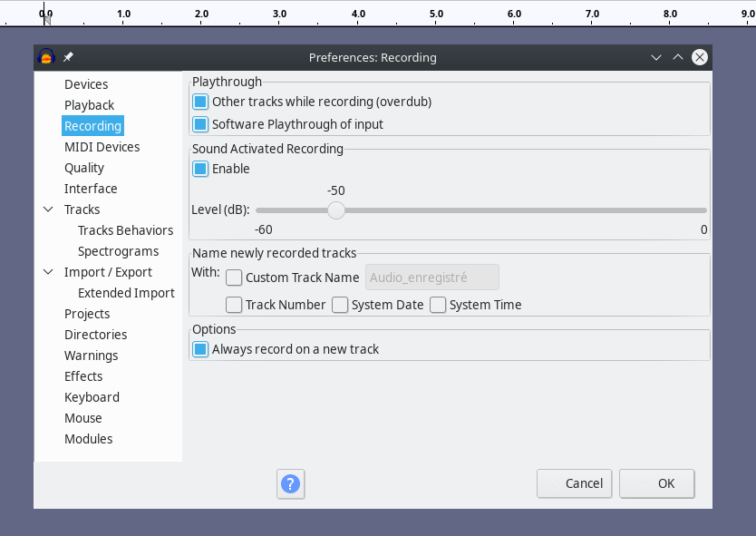Click the up chevron in the title bar
The height and width of the screenshot is (536, 756).
[x=677, y=56]
